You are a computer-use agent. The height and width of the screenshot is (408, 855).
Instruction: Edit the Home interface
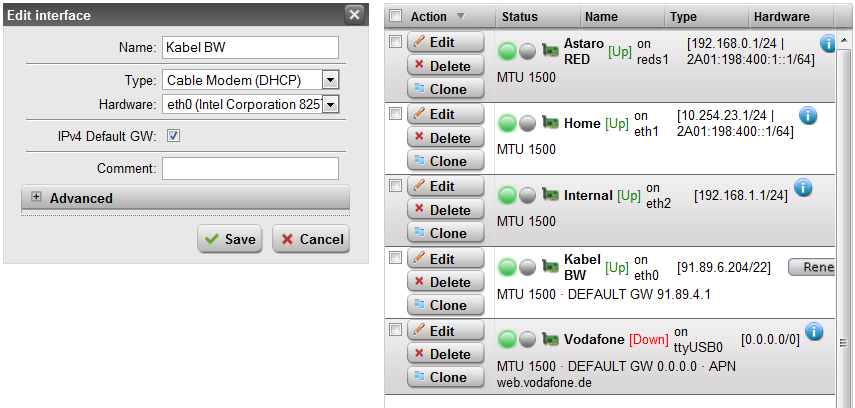click(445, 114)
